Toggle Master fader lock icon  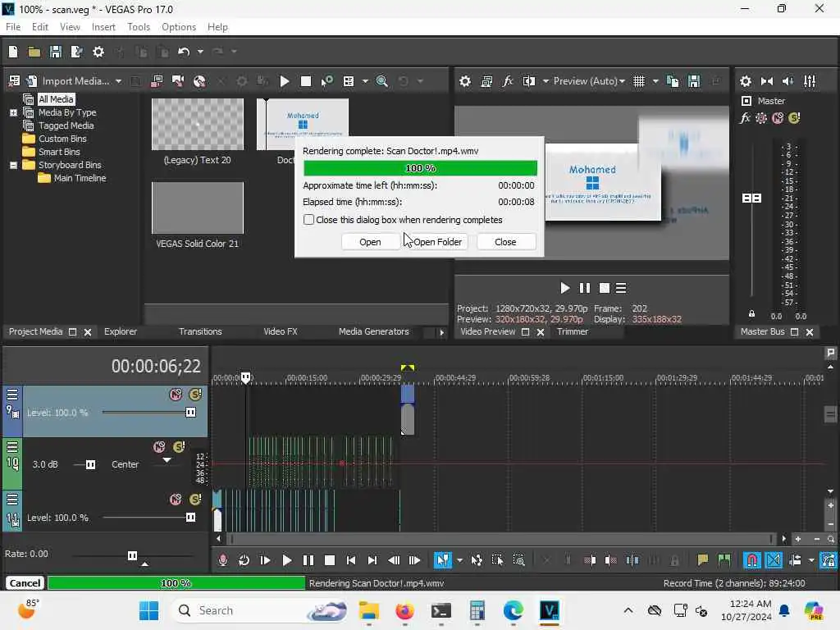751,313
